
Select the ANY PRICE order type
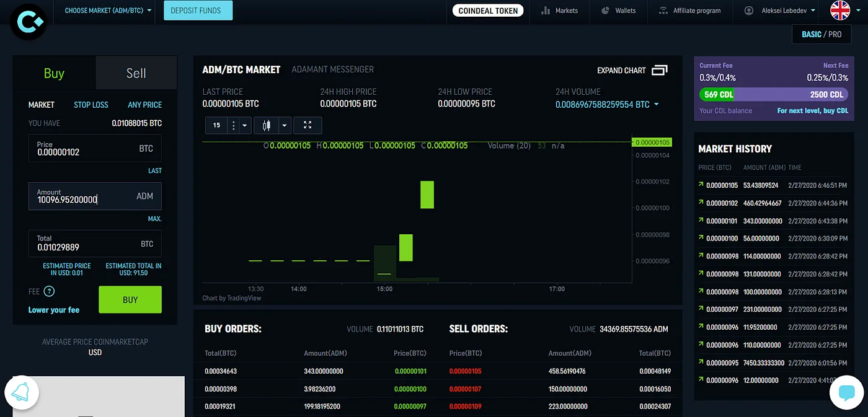point(144,105)
